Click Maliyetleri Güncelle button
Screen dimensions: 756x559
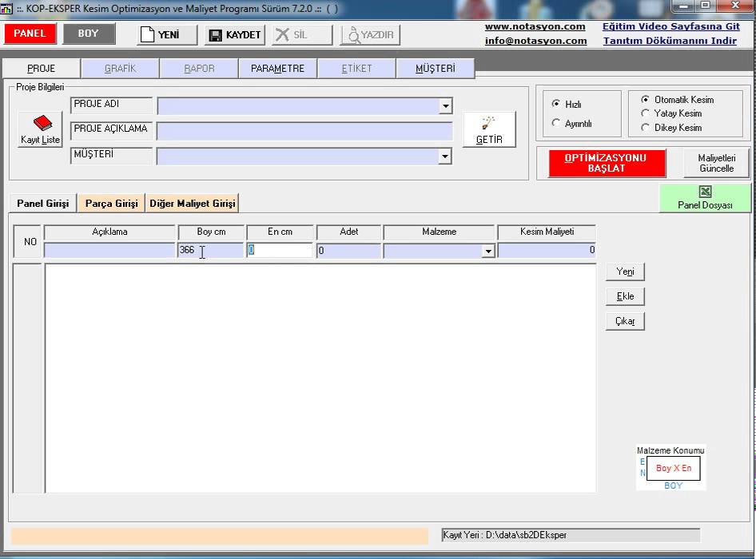(x=717, y=163)
